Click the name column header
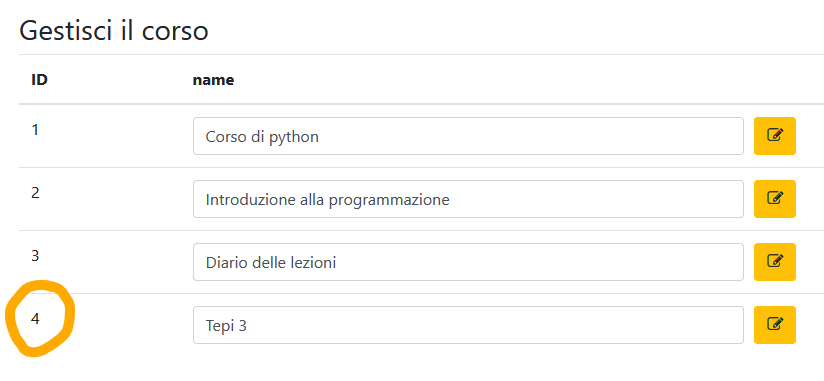 213,80
